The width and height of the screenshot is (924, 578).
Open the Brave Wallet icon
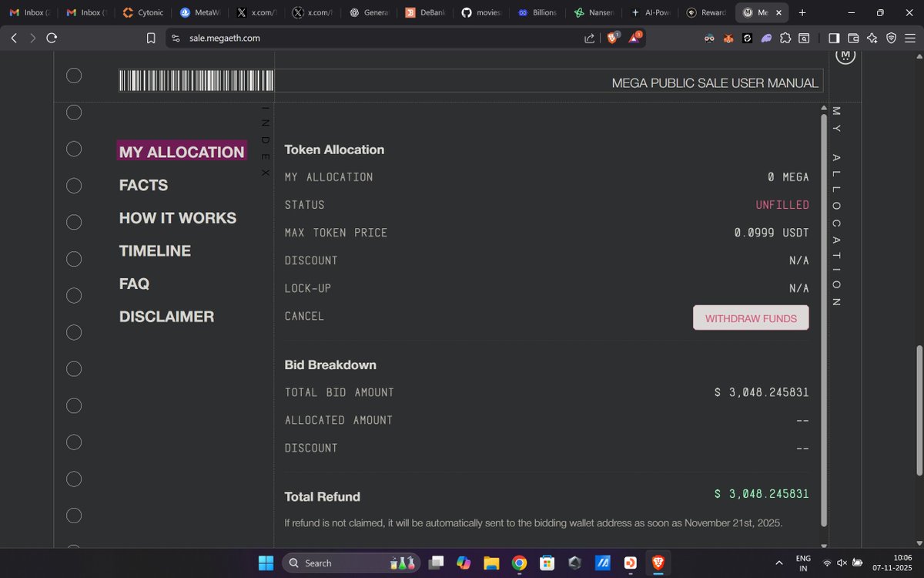tap(853, 38)
